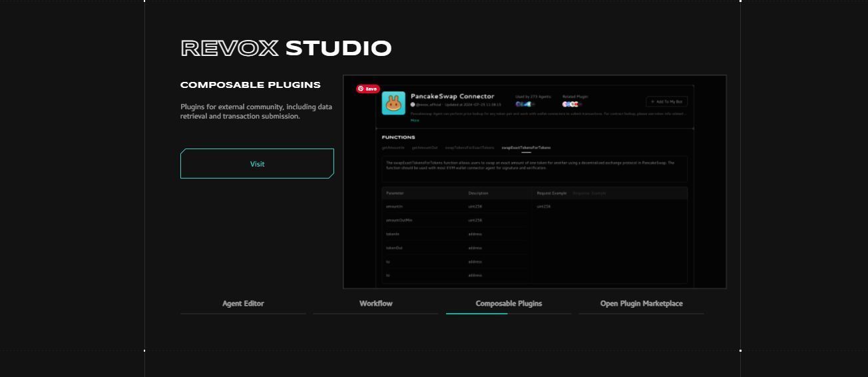Image resolution: width=868 pixels, height=377 pixels.
Task: Switch to the Workflow tab
Action: (x=375, y=304)
